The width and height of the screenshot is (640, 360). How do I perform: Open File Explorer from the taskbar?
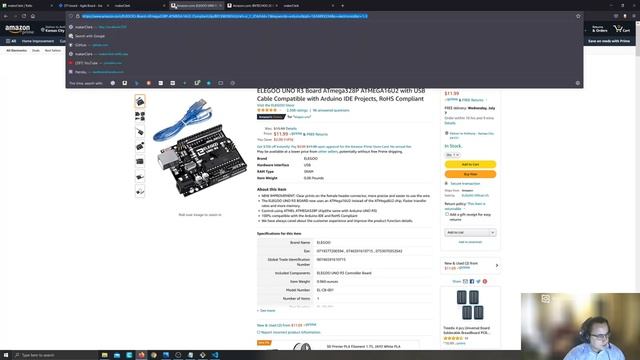click(104, 355)
